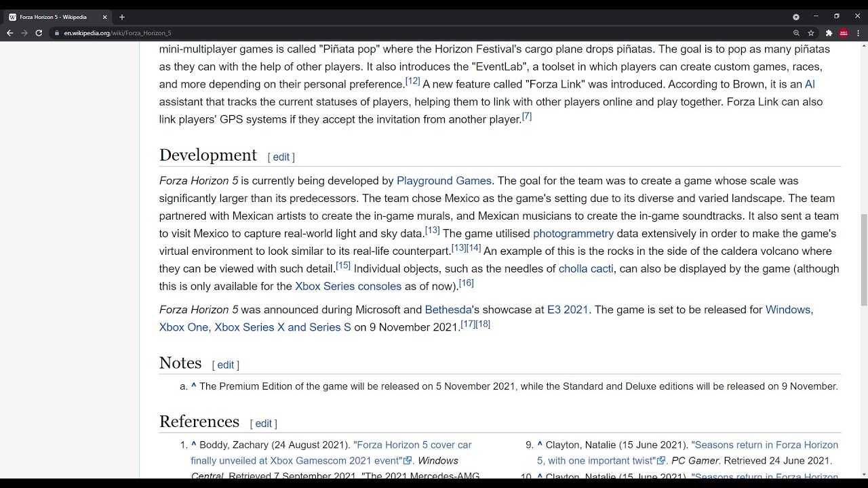Click the page vertical scrollbar thumb
868x488 pixels.
pyautogui.click(x=863, y=260)
